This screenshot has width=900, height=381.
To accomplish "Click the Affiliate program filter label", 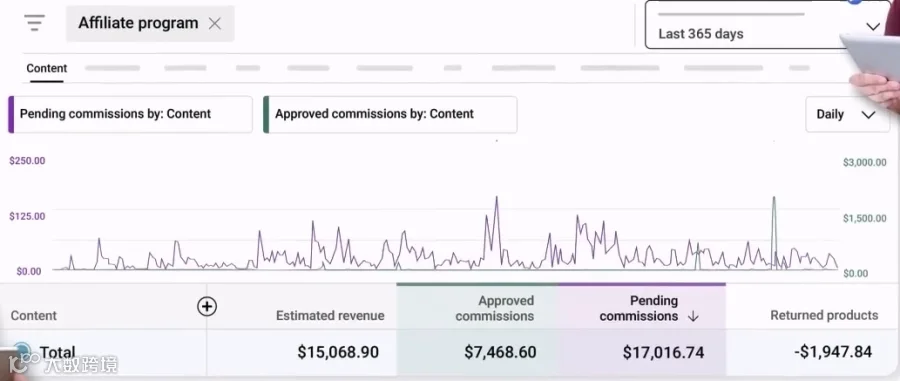I will tap(138, 23).
